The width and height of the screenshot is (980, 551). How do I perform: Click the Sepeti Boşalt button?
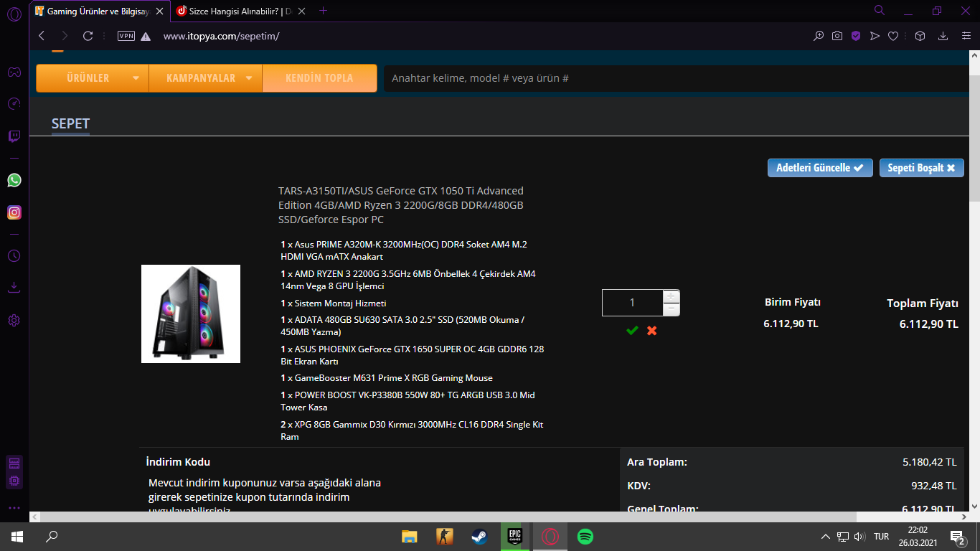click(x=922, y=168)
